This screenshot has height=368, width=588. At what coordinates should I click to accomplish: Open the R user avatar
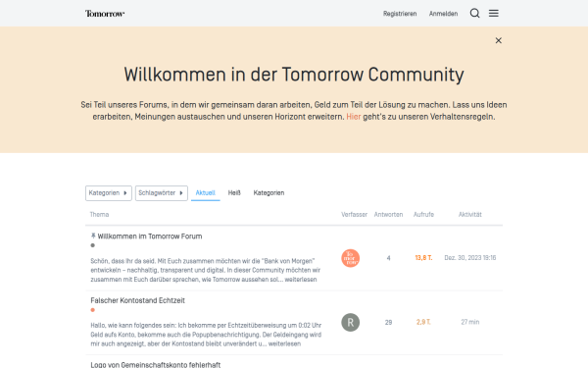pos(350,322)
